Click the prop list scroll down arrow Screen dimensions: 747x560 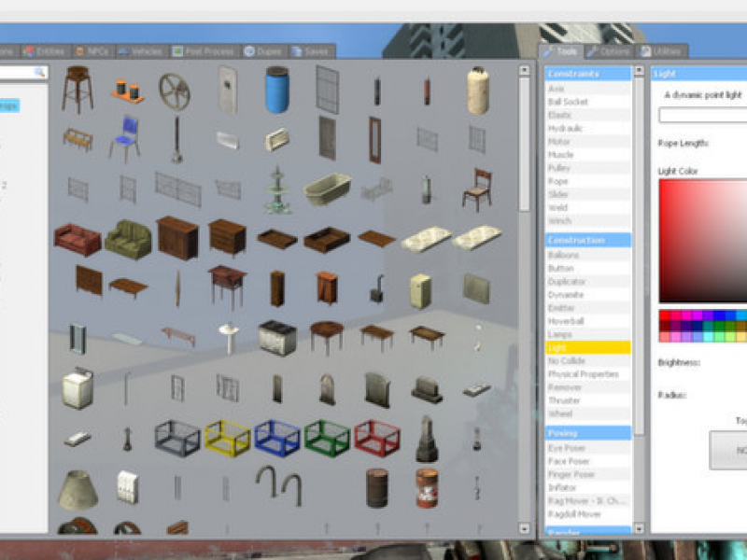pyautogui.click(x=524, y=528)
